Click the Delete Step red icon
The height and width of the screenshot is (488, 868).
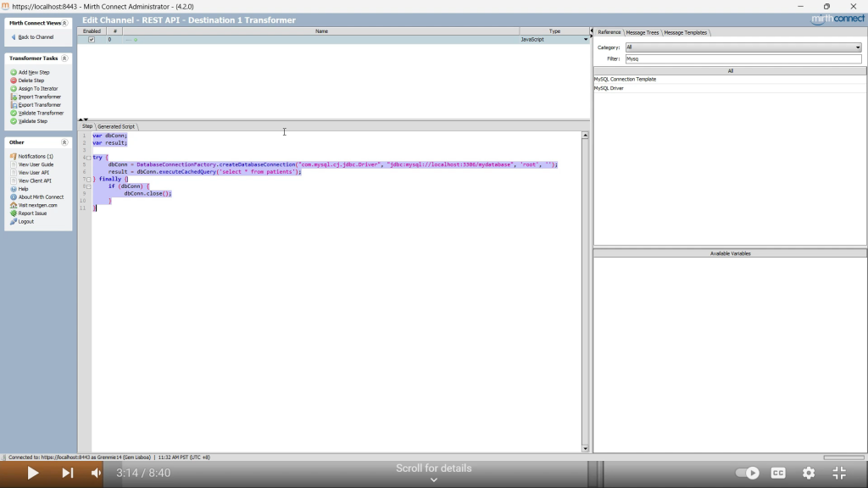[14, 80]
